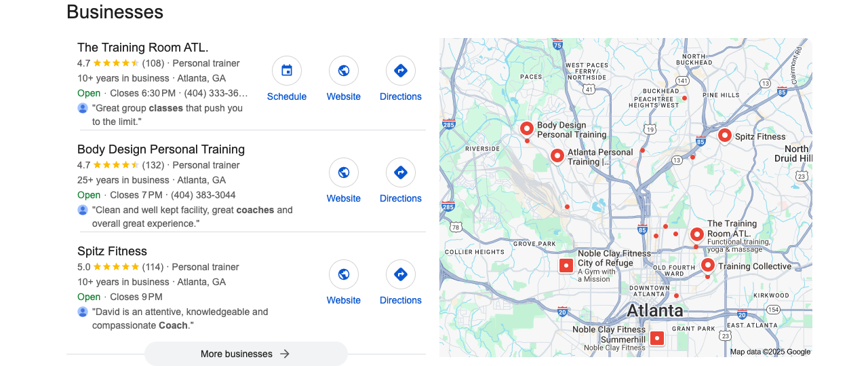The height and width of the screenshot is (366, 868).
Task: Click Website globe icon for The Training Room
Action: (344, 71)
